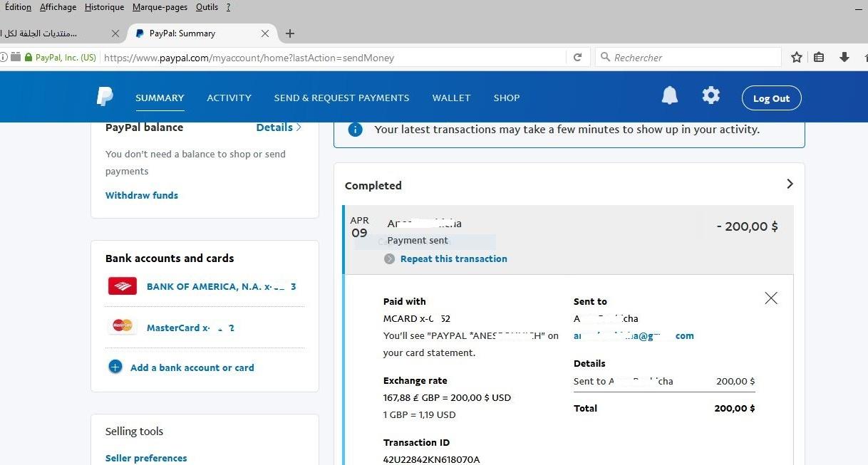868x465 pixels.
Task: Click the info icon in the transactions notice
Action: 355,130
